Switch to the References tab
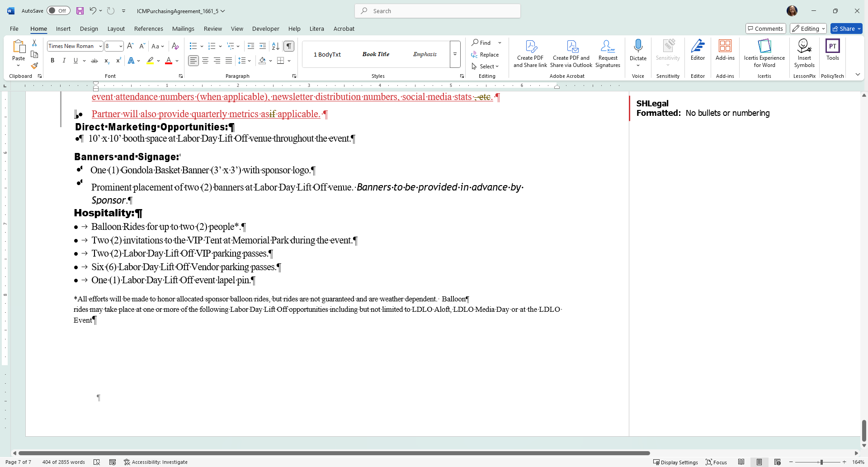This screenshot has width=868, height=467. (x=149, y=29)
